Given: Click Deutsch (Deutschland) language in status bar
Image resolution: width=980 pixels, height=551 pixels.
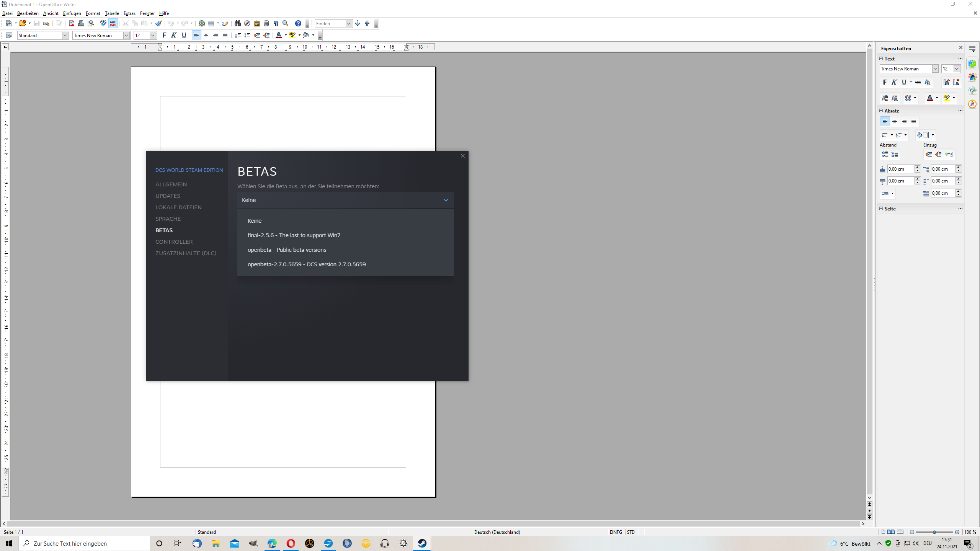Looking at the screenshot, I should tap(497, 532).
